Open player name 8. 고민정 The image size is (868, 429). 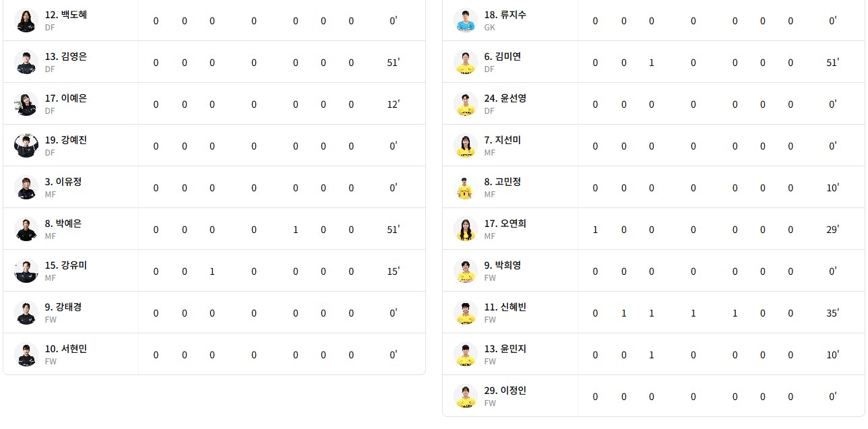click(503, 182)
